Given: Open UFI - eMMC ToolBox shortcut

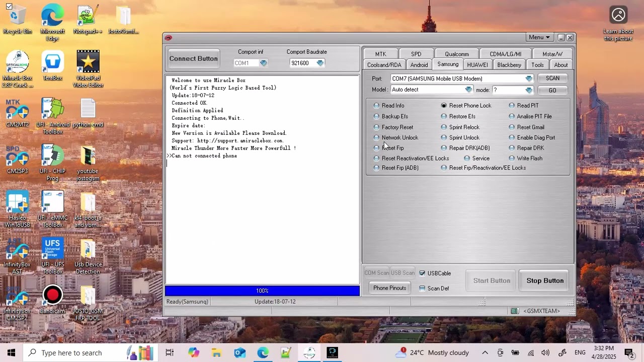Looking at the screenshot, I should (x=52, y=210).
